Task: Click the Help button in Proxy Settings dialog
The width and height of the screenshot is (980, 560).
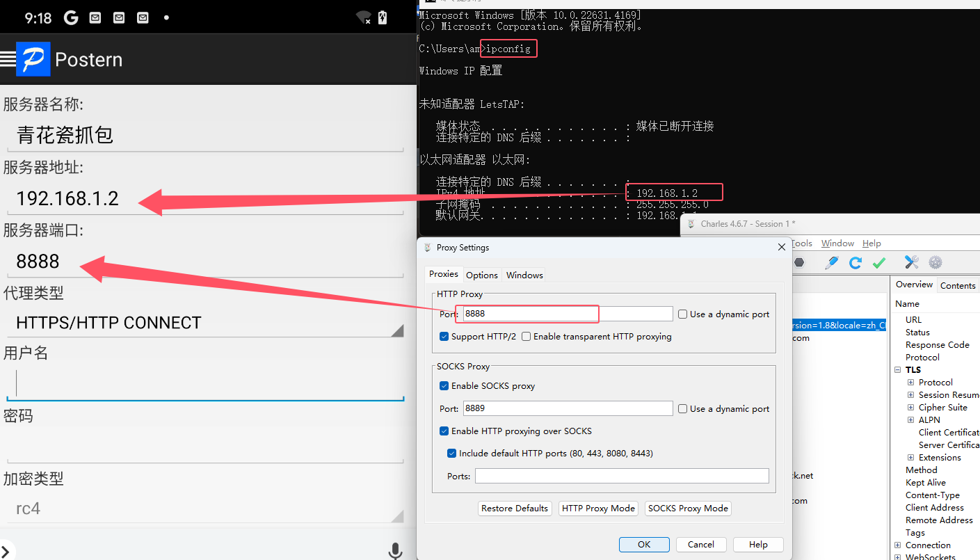Action: point(758,545)
